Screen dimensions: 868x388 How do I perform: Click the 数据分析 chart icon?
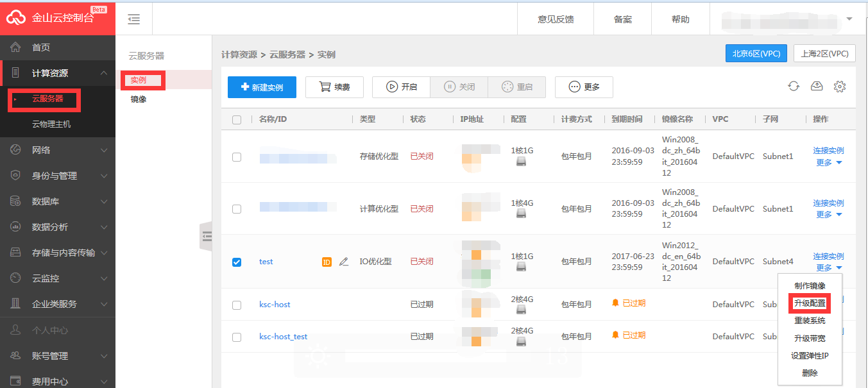point(16,227)
